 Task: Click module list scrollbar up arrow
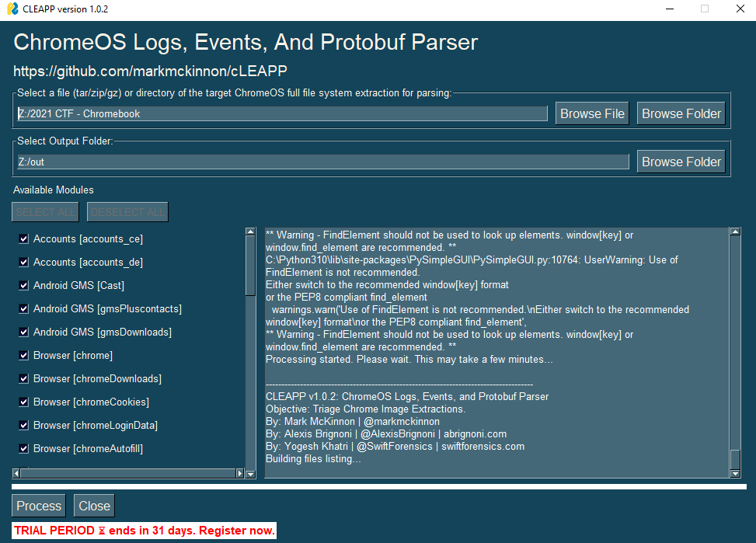pos(250,231)
